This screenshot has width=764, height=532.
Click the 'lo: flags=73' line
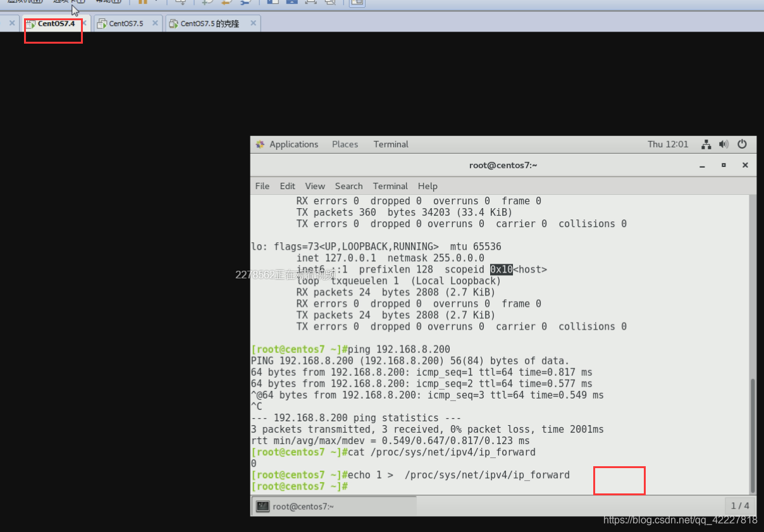click(x=376, y=247)
